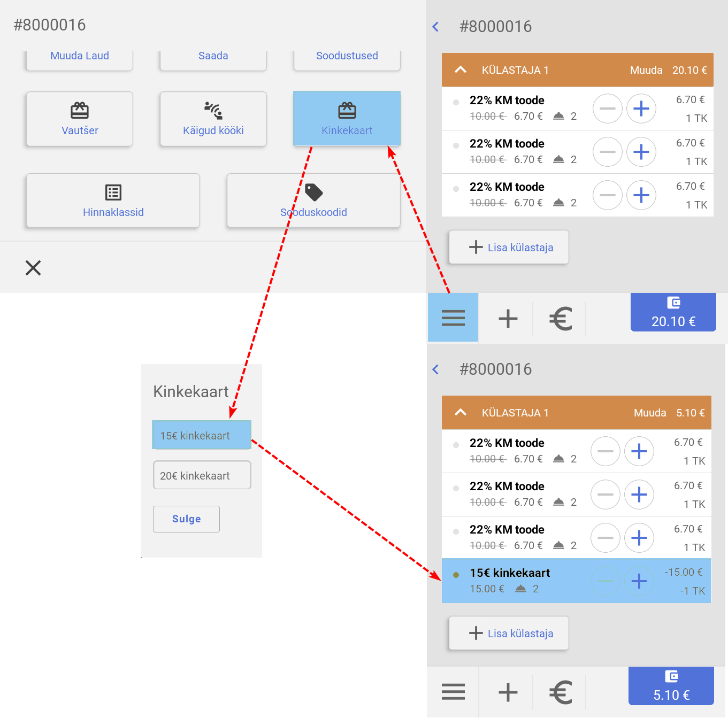Close the actions menu with the X icon
Viewport: 728px width, 718px height.
click(33, 268)
